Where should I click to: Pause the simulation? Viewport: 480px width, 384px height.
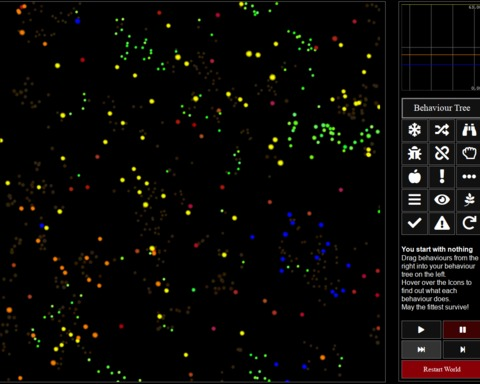click(x=462, y=330)
